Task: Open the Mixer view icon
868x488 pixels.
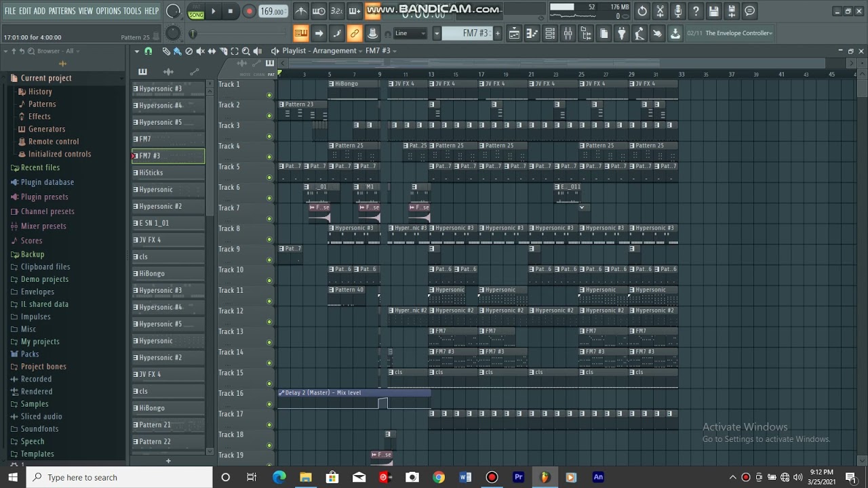Action: click(x=568, y=33)
